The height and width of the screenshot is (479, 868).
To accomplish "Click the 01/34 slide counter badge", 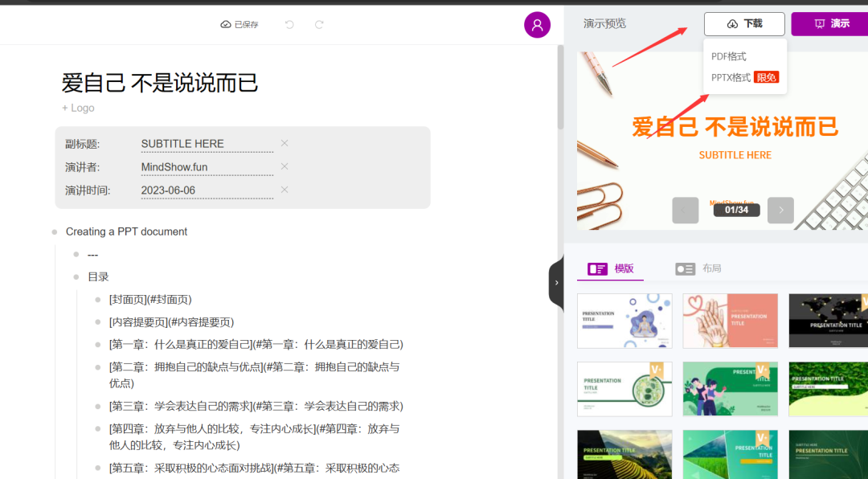I will coord(735,210).
